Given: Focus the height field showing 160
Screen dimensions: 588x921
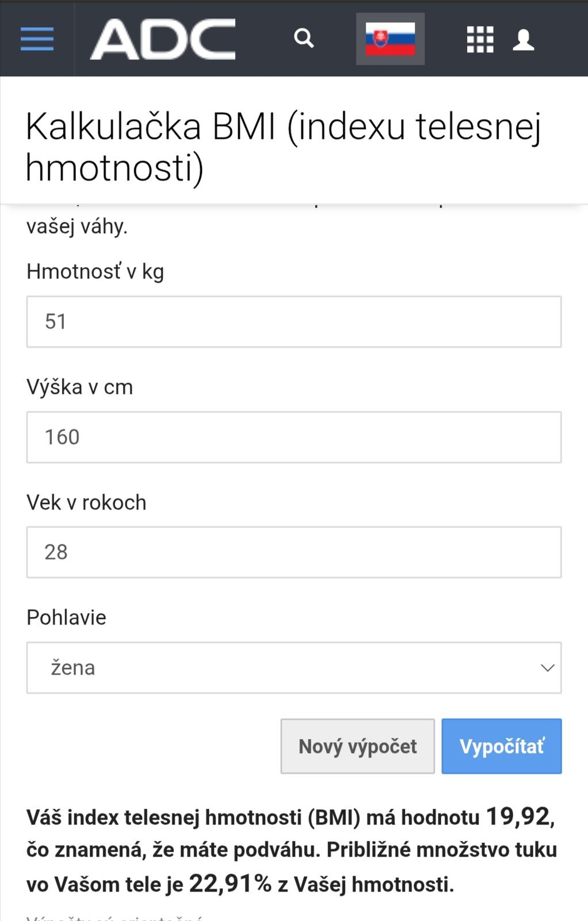Looking at the screenshot, I should coord(293,437).
